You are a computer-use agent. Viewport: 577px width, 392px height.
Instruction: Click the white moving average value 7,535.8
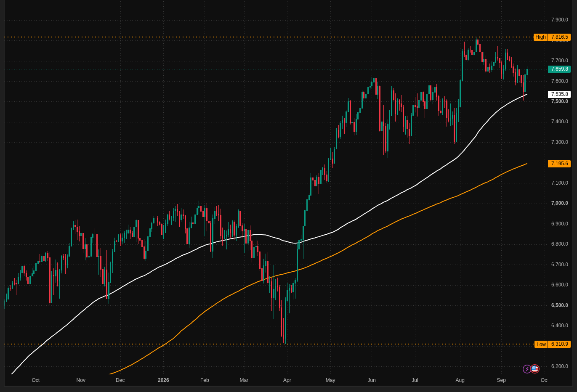tap(559, 94)
